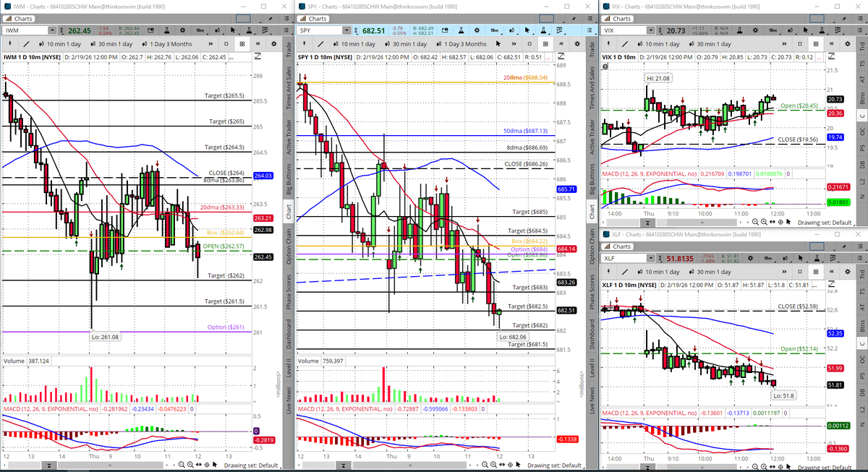
Task: Open the 10m timeframe selector in VIX window
Action: (773, 30)
